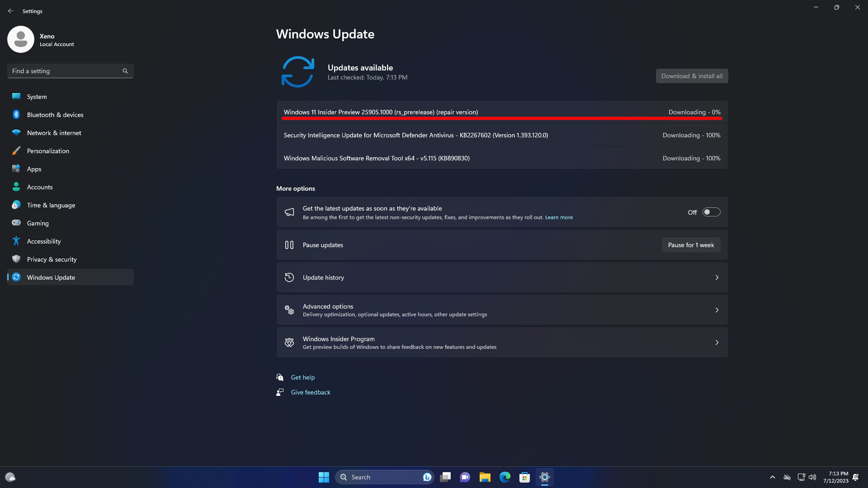Open the Give feedback link

click(x=311, y=392)
